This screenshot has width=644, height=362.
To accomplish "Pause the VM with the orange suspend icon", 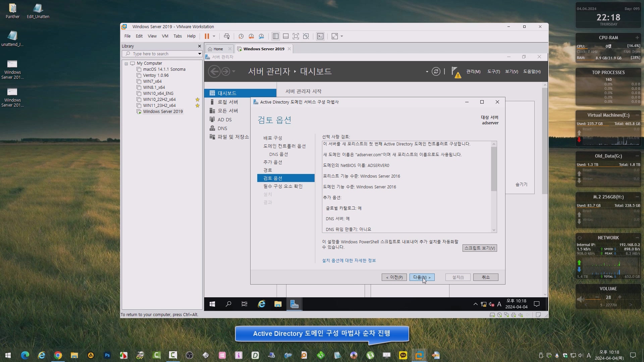I will 207,36.
